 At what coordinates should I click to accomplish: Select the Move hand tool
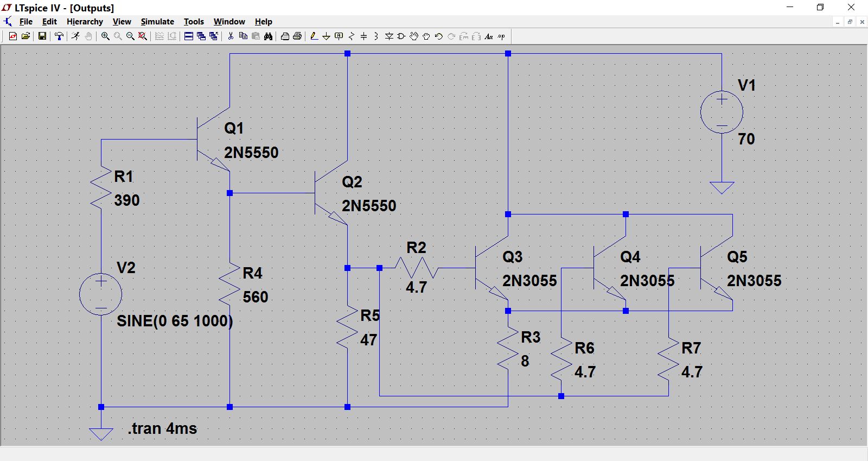[x=414, y=36]
